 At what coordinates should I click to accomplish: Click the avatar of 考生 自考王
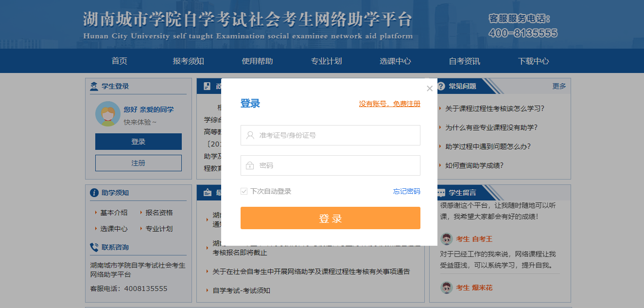click(x=447, y=239)
